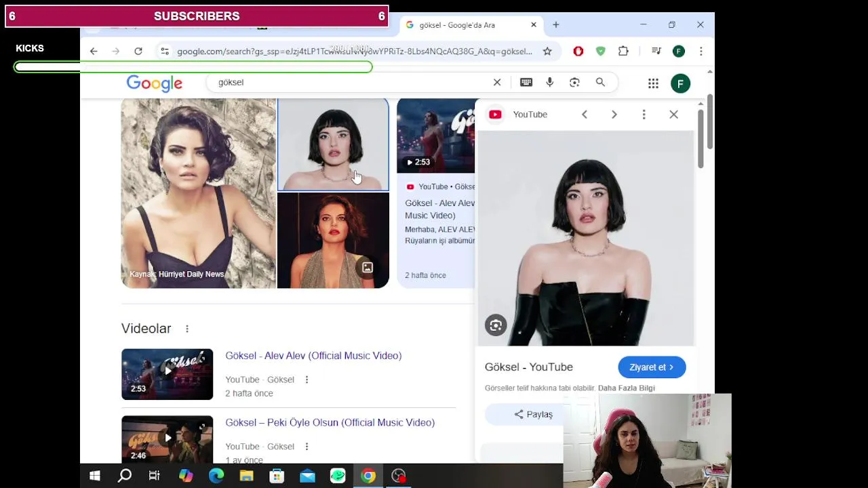Close the göksel - Google'da Ara tab

click(534, 24)
